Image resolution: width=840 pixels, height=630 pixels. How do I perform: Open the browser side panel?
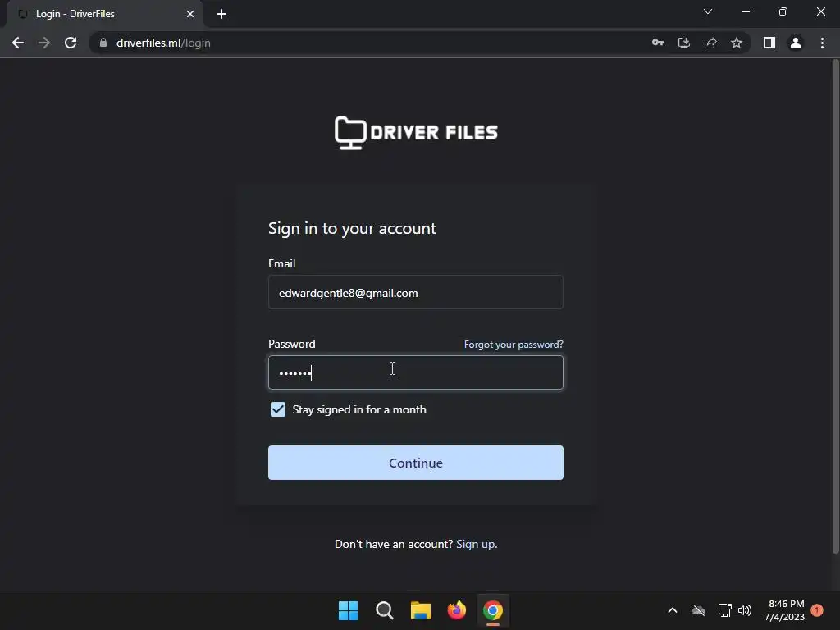pos(769,43)
